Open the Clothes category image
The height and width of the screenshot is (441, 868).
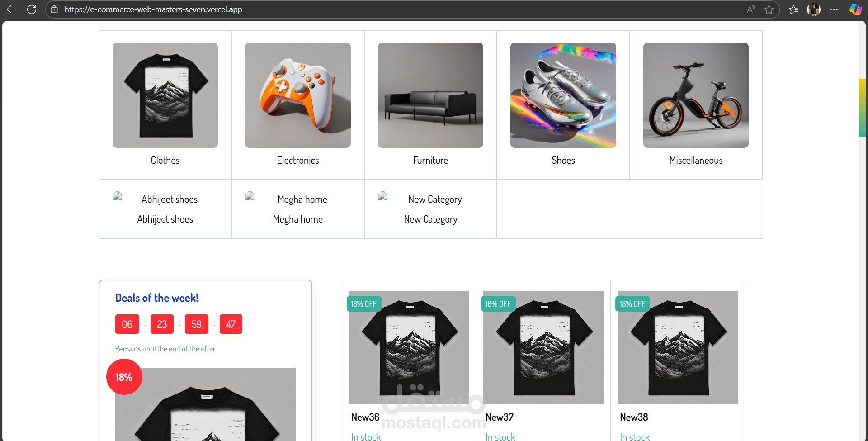tap(165, 95)
